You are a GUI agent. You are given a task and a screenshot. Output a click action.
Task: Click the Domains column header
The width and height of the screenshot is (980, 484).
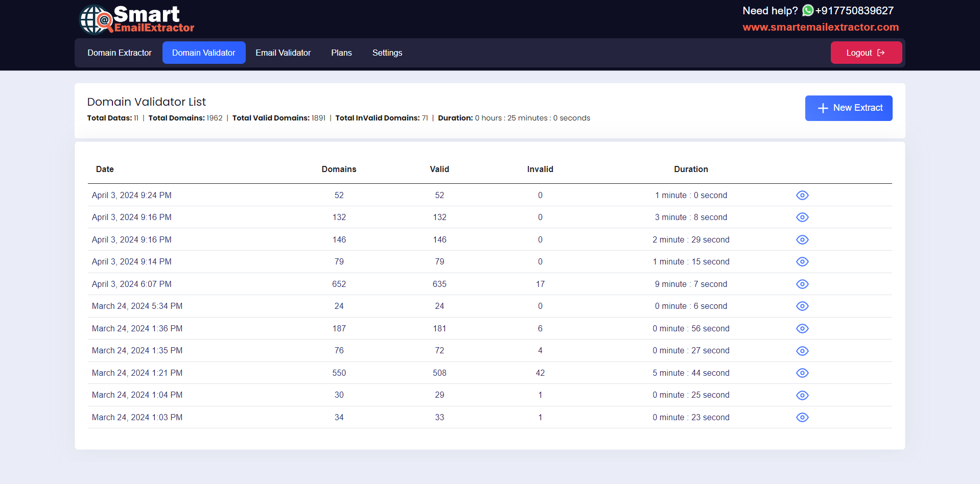click(x=339, y=169)
